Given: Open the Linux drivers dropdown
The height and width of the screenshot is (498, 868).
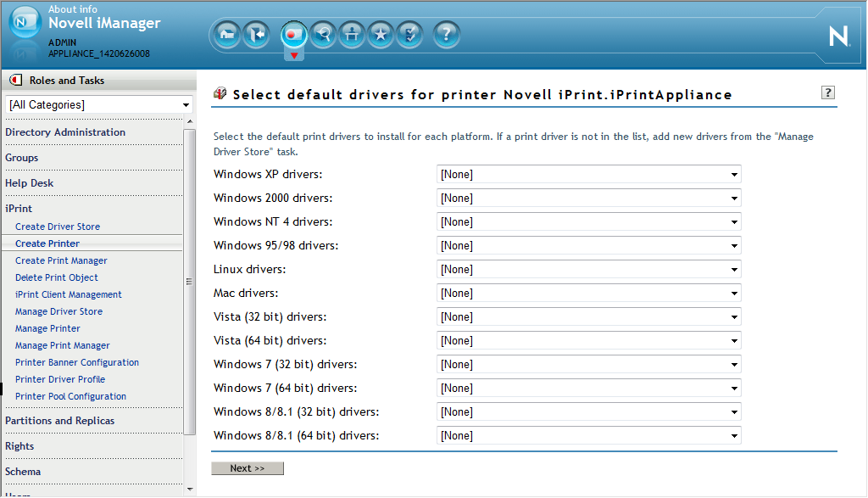Looking at the screenshot, I should [x=588, y=270].
